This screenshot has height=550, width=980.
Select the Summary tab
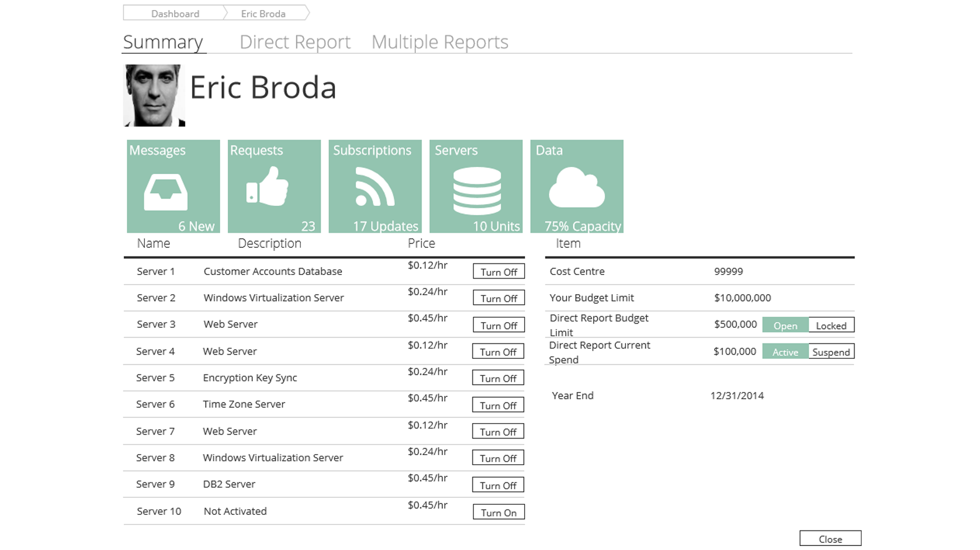point(163,42)
